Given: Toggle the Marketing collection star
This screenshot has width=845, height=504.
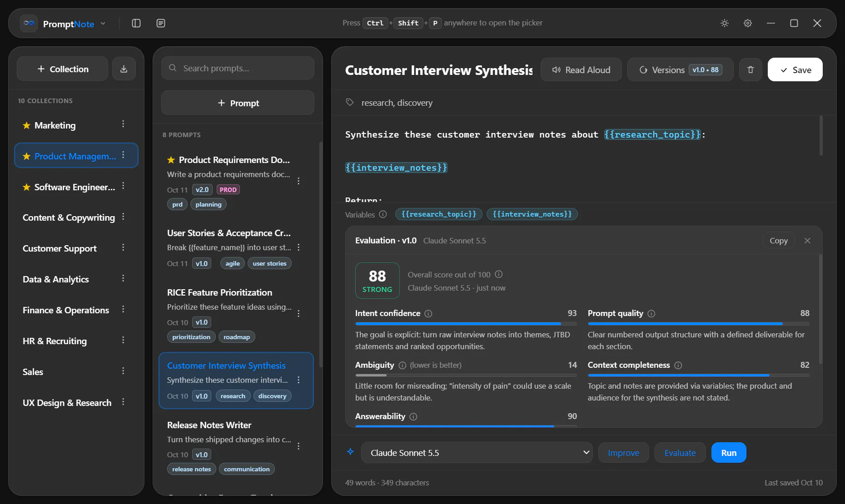Looking at the screenshot, I should point(27,125).
